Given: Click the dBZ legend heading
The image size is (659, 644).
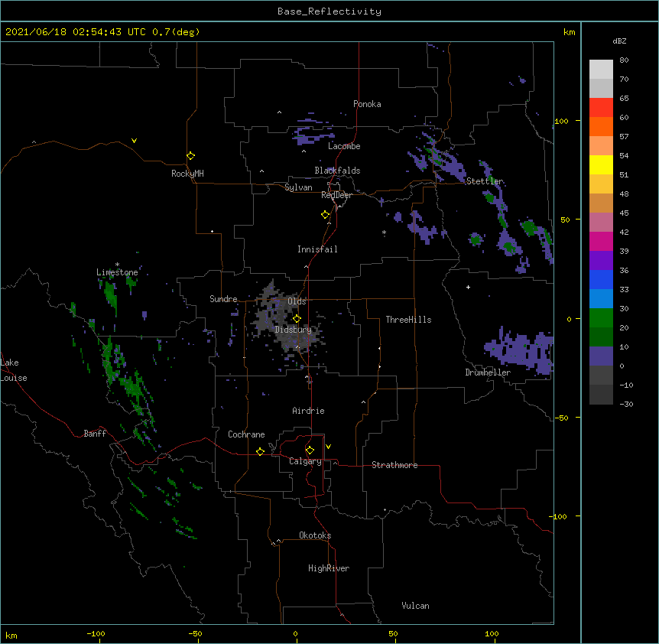Looking at the screenshot, I should pyautogui.click(x=619, y=41).
